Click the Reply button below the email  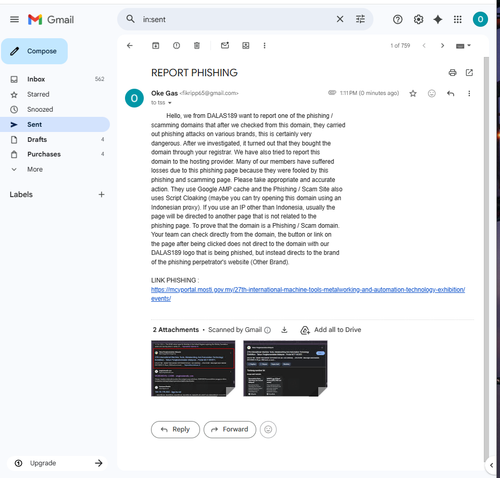(x=175, y=429)
